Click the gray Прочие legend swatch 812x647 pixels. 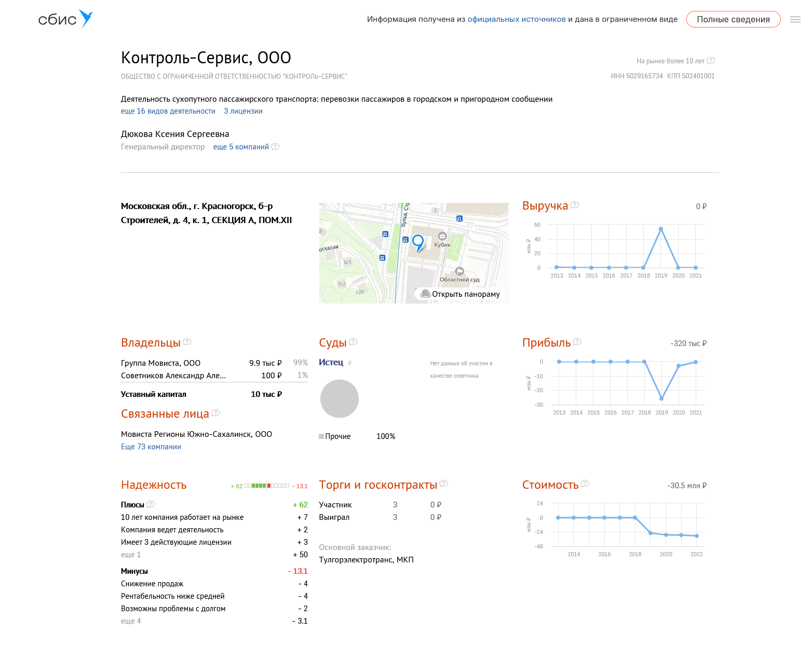point(321,436)
